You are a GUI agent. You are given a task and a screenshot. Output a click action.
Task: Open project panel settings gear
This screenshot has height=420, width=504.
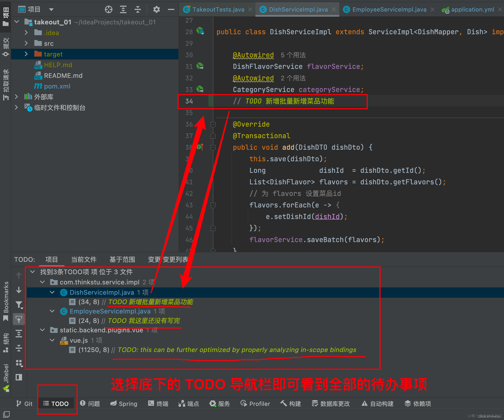click(x=156, y=10)
